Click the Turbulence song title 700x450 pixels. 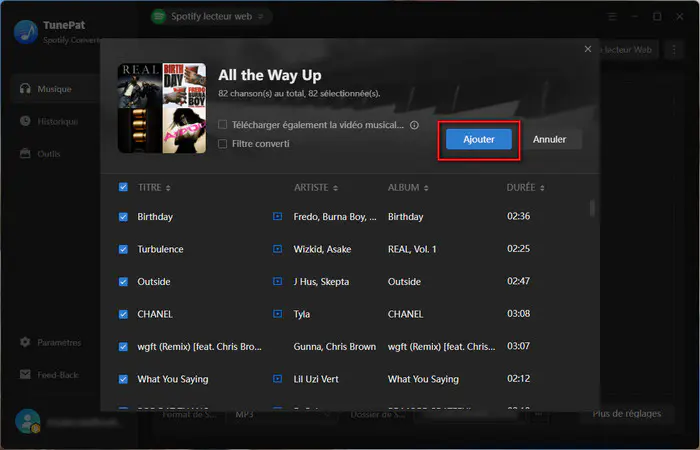tap(160, 249)
